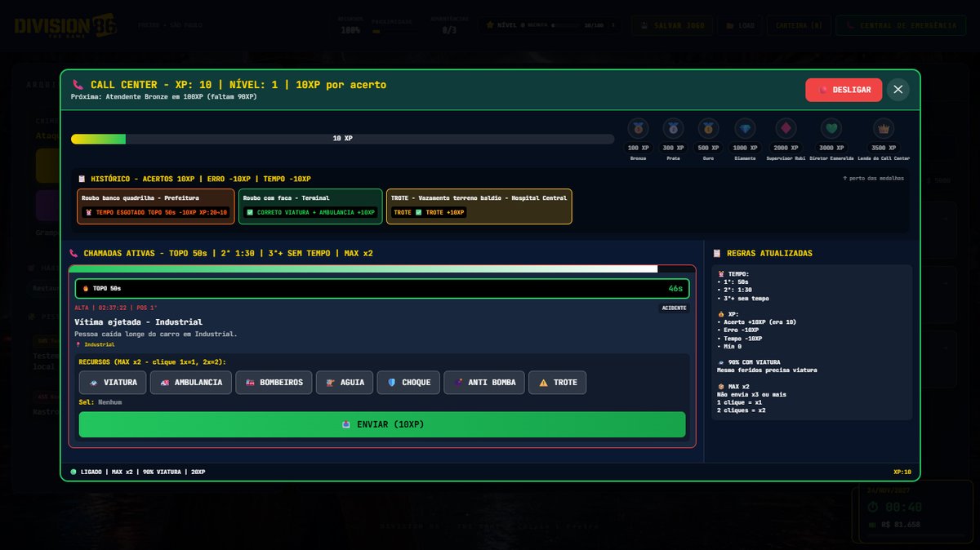Click the ALTA | 02:37:22 | POS 1° line
The height and width of the screenshot is (550, 980).
click(x=115, y=308)
